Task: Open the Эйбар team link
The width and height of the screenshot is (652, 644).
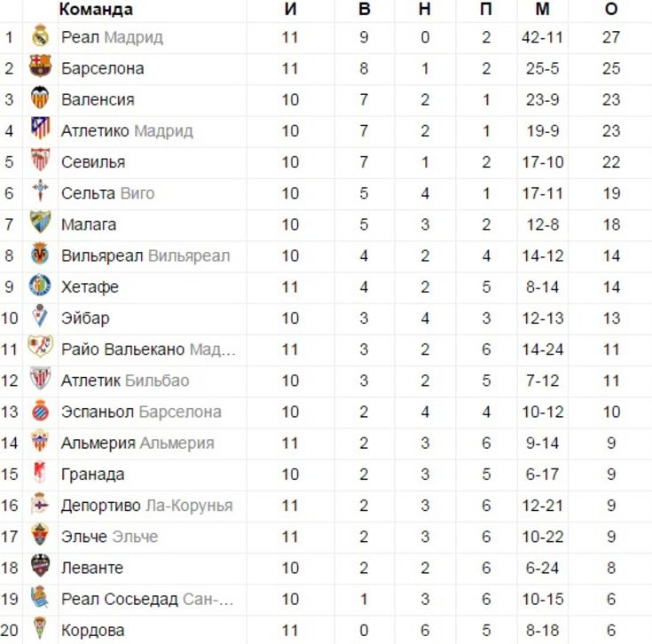Action: (x=85, y=318)
